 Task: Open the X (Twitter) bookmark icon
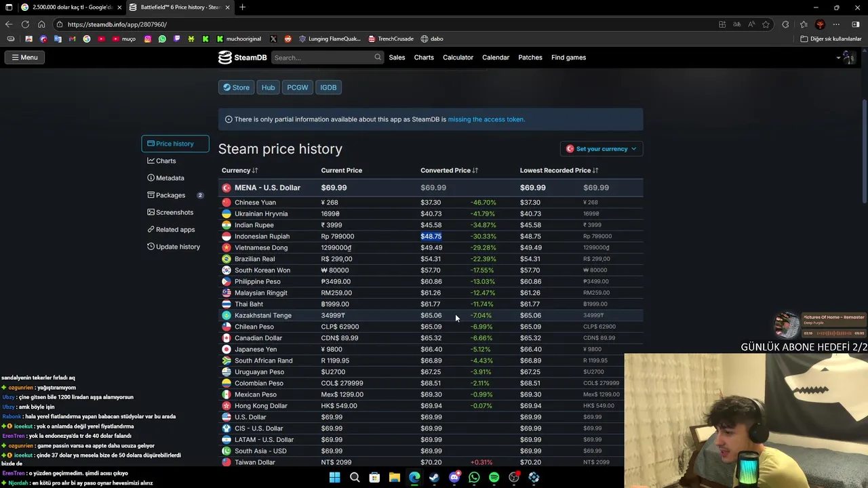[x=273, y=39]
